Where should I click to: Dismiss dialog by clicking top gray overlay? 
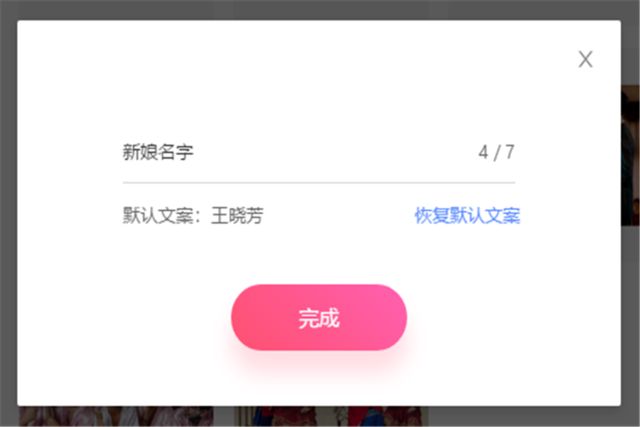[320, 9]
